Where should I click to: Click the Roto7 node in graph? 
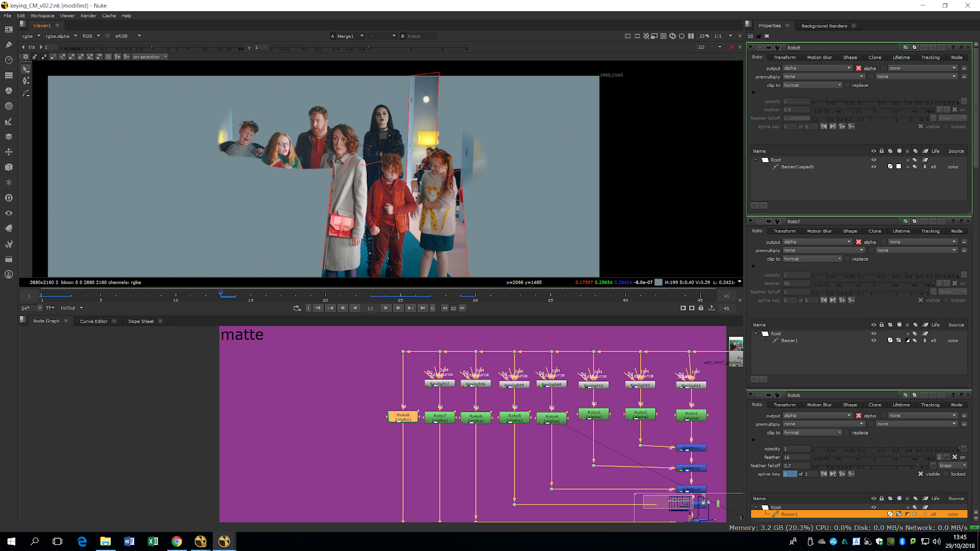tap(440, 417)
